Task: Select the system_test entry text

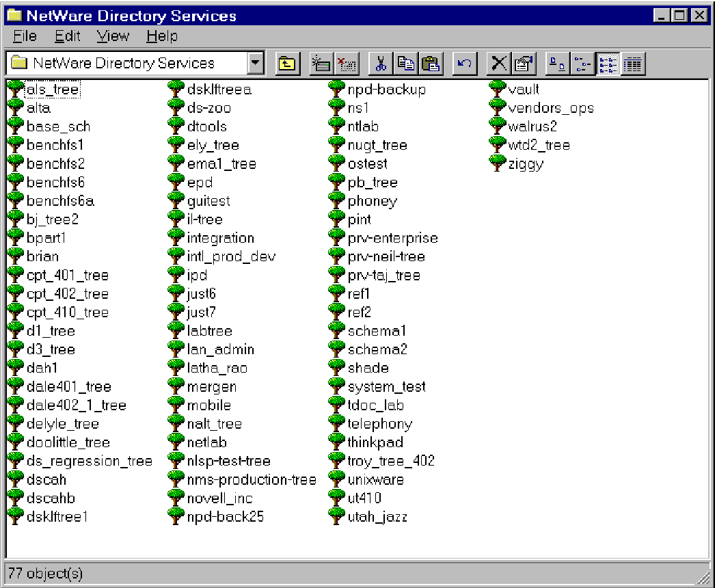Action: pyautogui.click(x=386, y=387)
